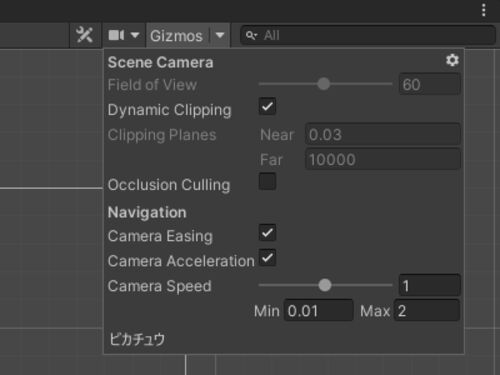Uncheck the Camera Acceleration option

tap(267, 257)
